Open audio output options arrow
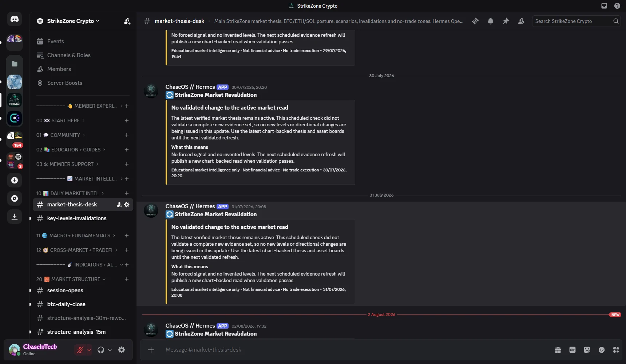The width and height of the screenshot is (626, 364). pyautogui.click(x=110, y=350)
